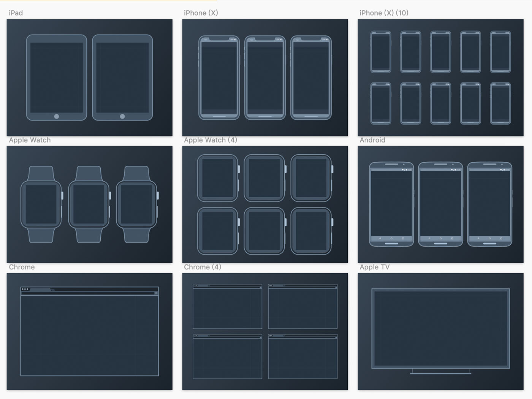Image resolution: width=532 pixels, height=399 pixels.
Task: Select the 'iPad' artboard title label
Action: 16,13
